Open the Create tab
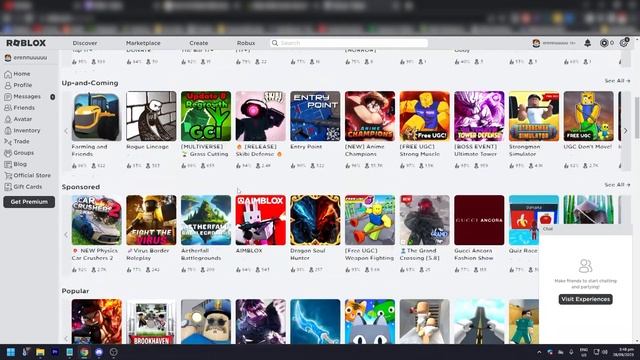This screenshot has width=640, height=360. click(199, 43)
